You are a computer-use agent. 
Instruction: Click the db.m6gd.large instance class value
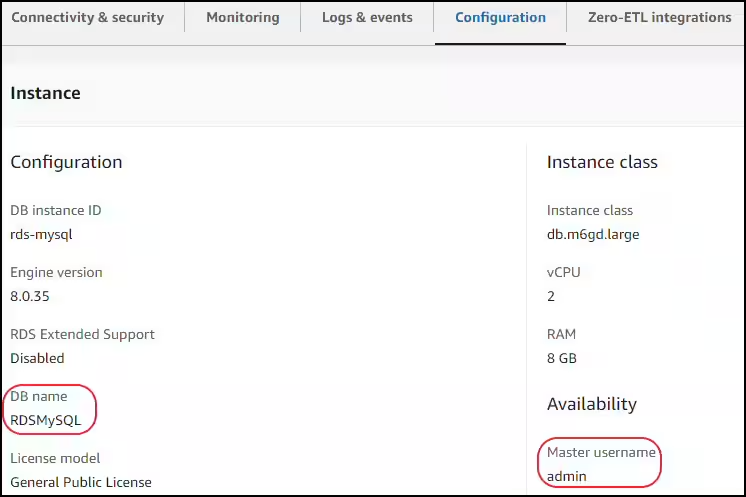(593, 234)
